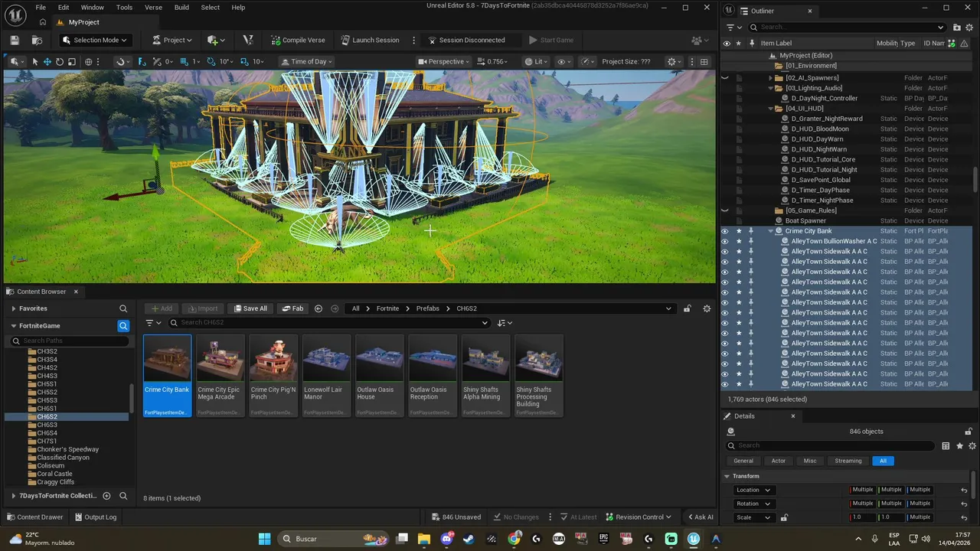Expand the Revision Control dropdown
Screen dimensions: 980x551
tap(639, 517)
